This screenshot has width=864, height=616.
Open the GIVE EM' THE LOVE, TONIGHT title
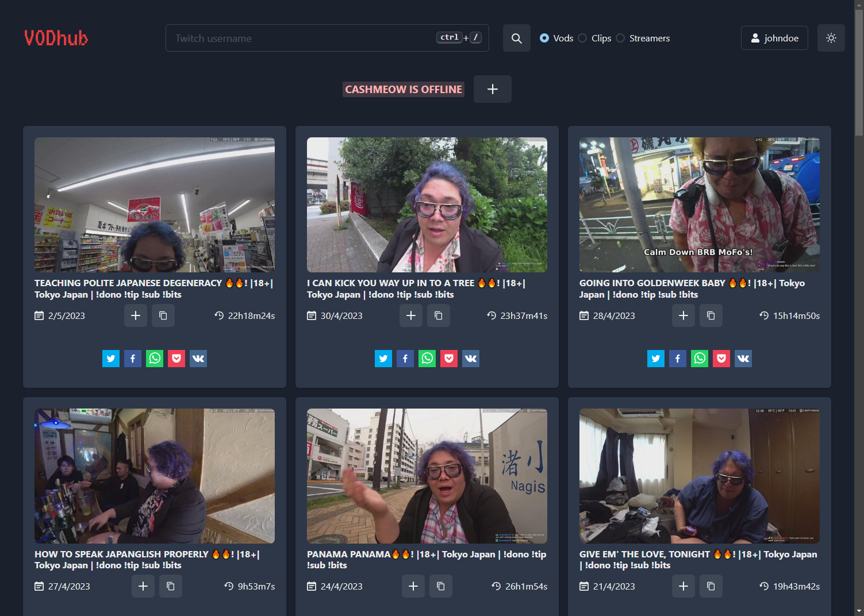click(x=698, y=560)
